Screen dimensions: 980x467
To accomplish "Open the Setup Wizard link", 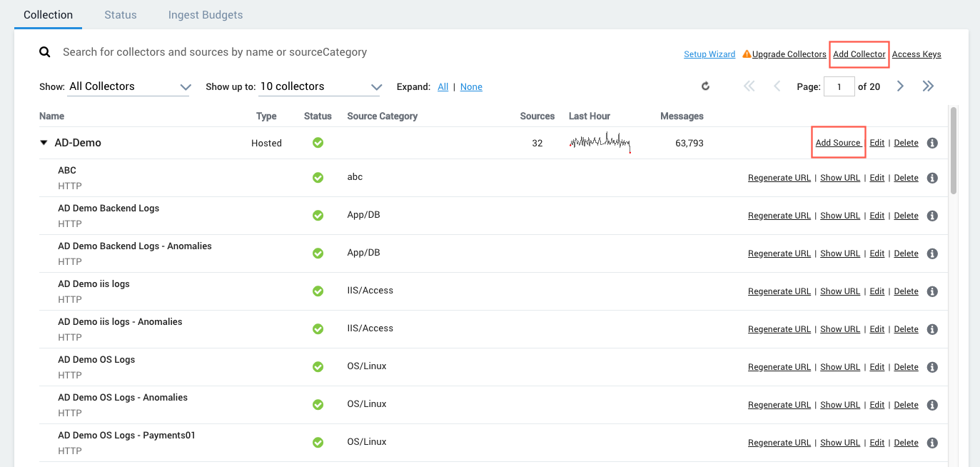I will [x=709, y=54].
